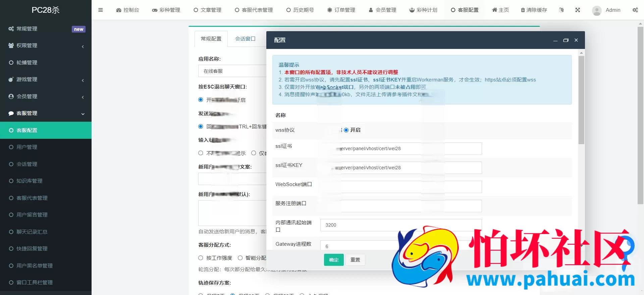Click the 客服管理 chat bubble icon
This screenshot has width=644, height=295.
[x=11, y=113]
